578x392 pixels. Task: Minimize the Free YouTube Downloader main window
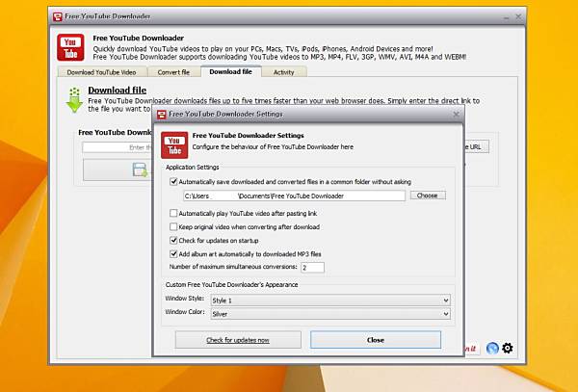pyautogui.click(x=507, y=17)
